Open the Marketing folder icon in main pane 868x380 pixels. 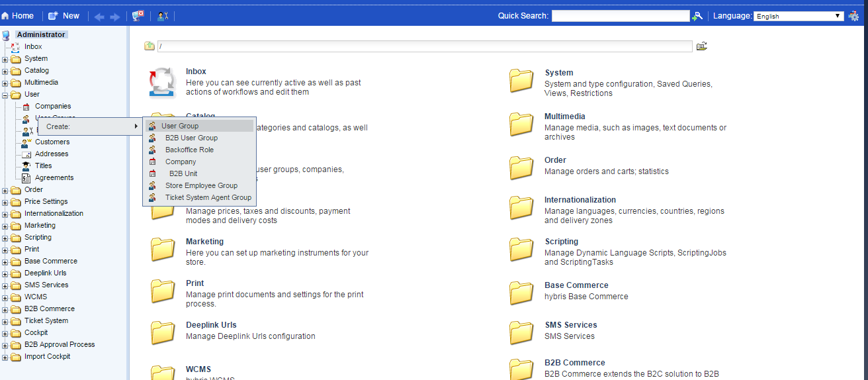pyautogui.click(x=163, y=250)
